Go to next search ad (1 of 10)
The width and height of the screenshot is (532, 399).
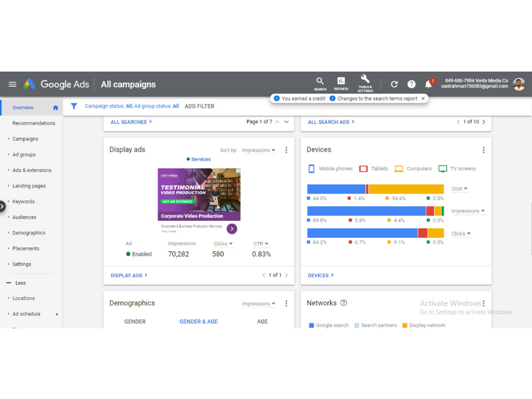(x=484, y=122)
